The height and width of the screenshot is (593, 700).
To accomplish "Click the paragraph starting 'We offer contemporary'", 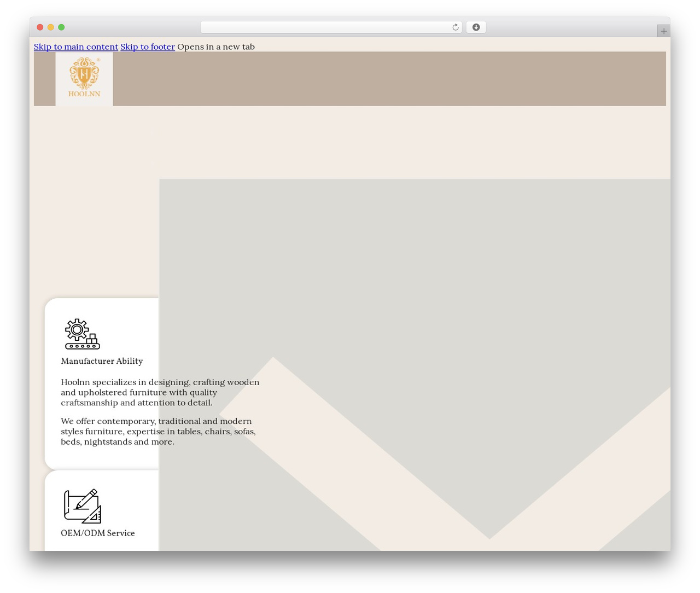I will click(159, 432).
